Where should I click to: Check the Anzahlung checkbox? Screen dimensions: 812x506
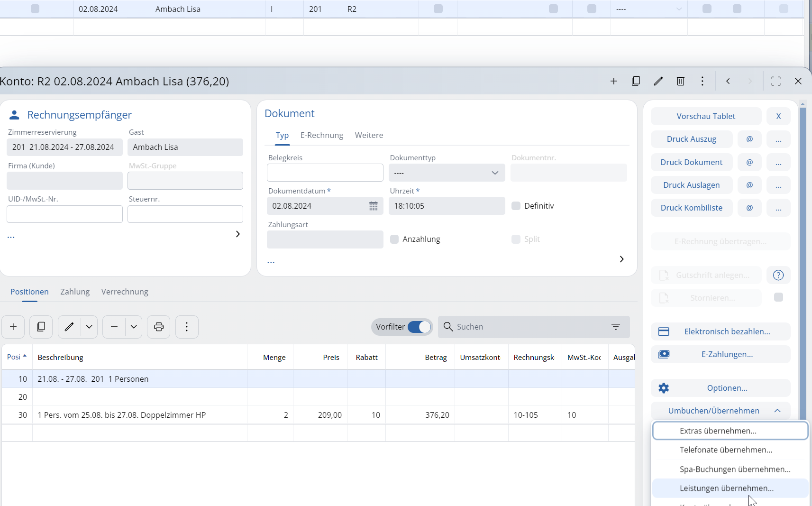(x=394, y=239)
